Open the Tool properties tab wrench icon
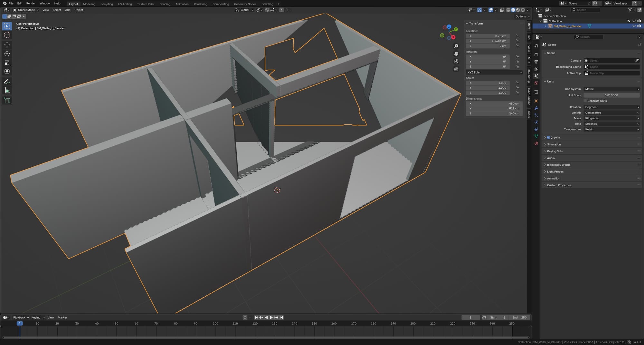This screenshot has width=644, height=345. 536,45
